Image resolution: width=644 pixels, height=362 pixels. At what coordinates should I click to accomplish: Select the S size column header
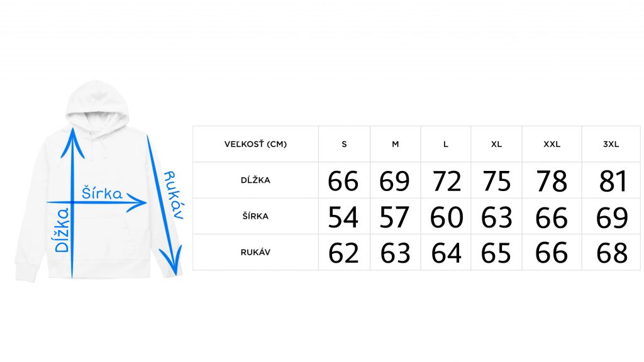[344, 144]
